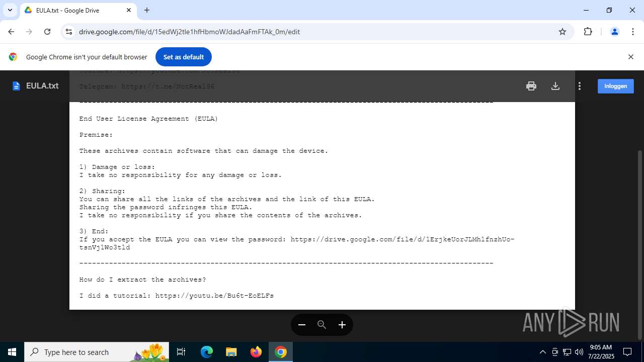View site information icon in address bar

(69, 32)
